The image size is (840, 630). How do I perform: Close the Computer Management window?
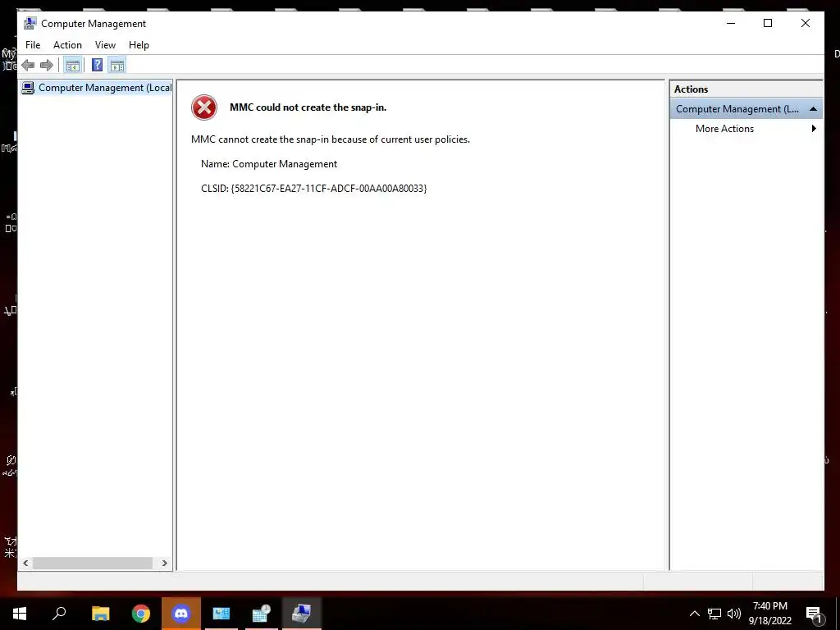[806, 23]
